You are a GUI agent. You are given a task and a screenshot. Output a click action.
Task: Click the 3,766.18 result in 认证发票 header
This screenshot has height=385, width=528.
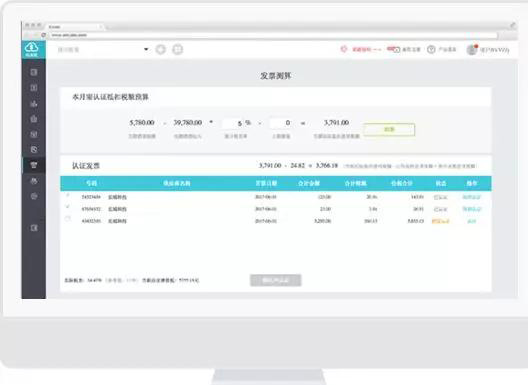[327, 165]
